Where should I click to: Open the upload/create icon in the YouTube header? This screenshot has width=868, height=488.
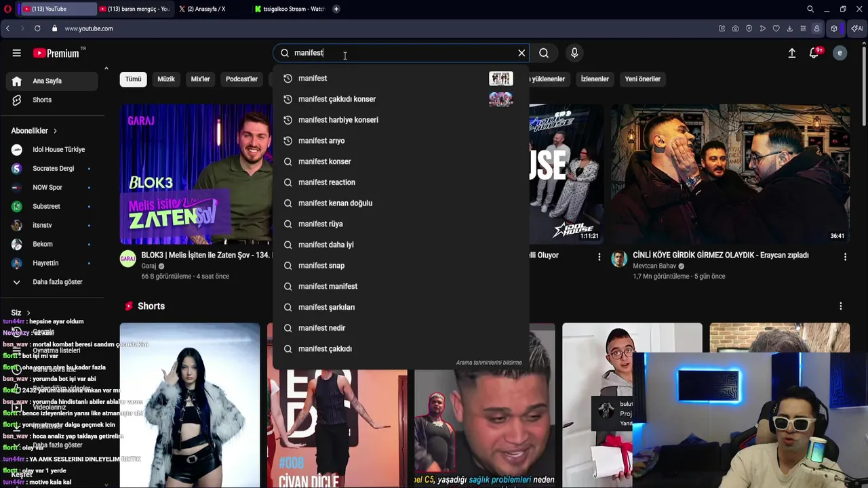[x=791, y=53]
